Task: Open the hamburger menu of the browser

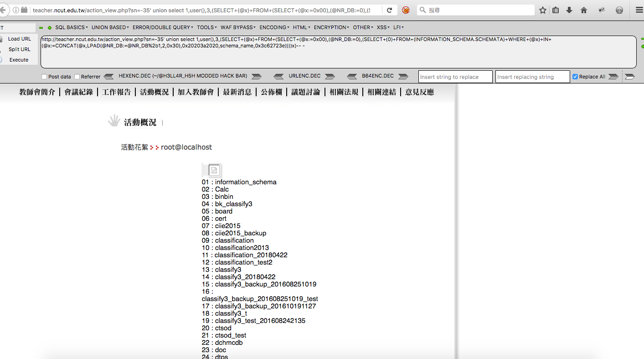Action: tap(639, 10)
